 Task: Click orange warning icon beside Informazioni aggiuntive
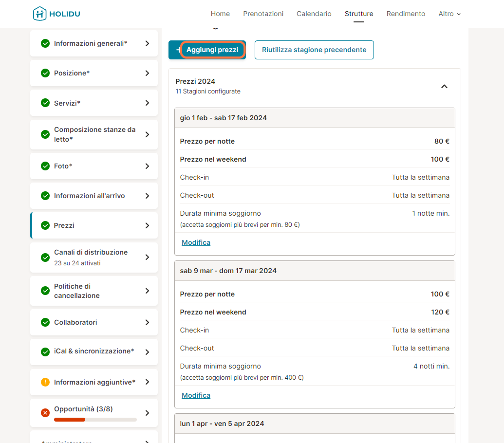coord(45,382)
